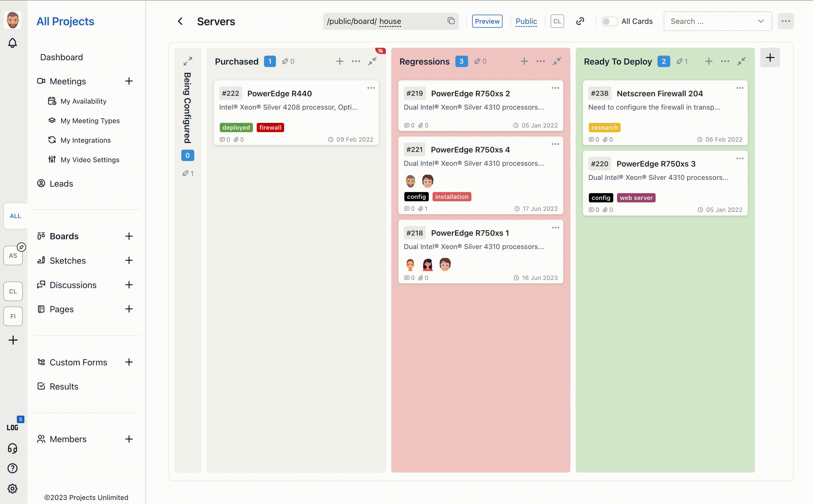Click the hidden-eye badge on Purchased column
This screenshot has width=813, height=504.
pyautogui.click(x=380, y=51)
